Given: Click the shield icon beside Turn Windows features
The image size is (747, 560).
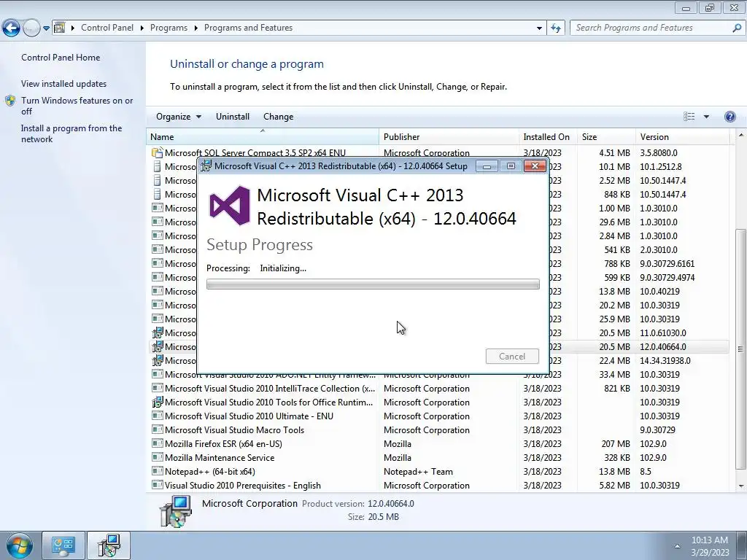Looking at the screenshot, I should tap(10, 101).
